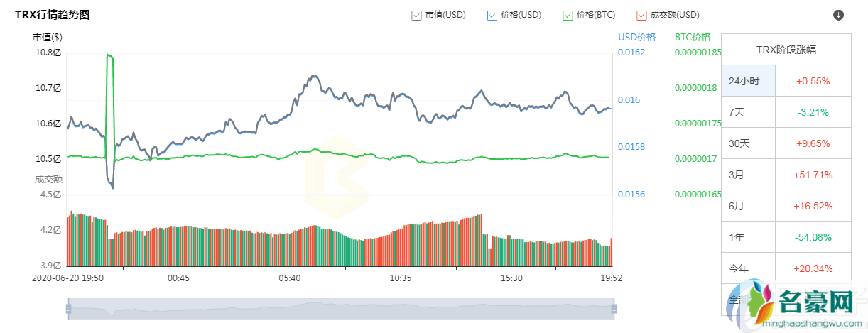Click the 4.2亿 volume tick
Image resolution: width=868 pixels, height=333 pixels.
pos(50,230)
